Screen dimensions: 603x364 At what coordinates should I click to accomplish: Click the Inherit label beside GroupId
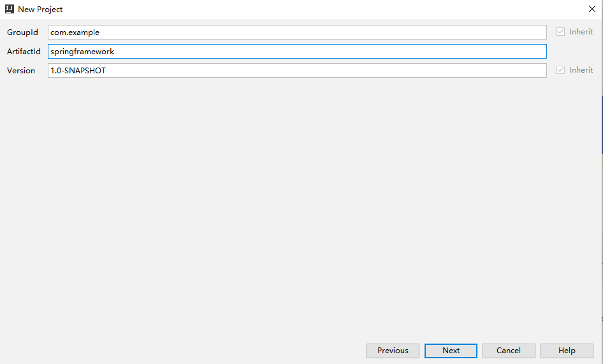tap(581, 32)
